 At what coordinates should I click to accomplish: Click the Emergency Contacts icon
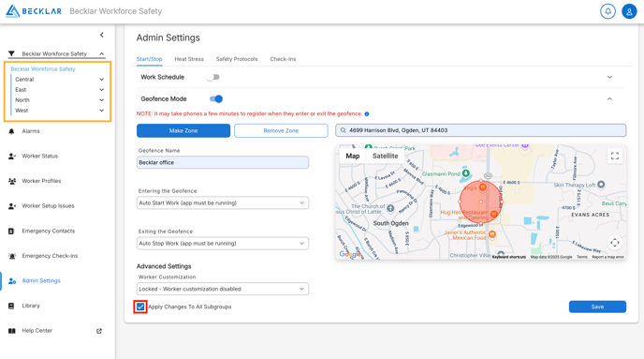coord(11,232)
